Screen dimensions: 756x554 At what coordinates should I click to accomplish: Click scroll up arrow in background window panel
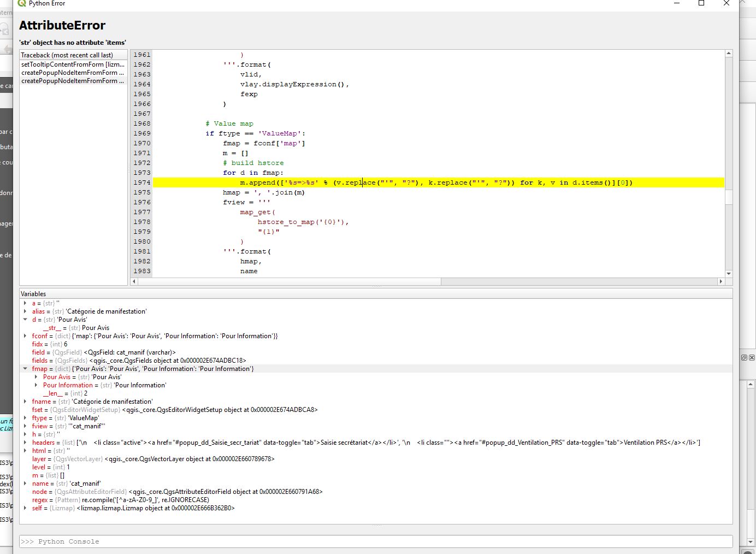click(x=752, y=385)
